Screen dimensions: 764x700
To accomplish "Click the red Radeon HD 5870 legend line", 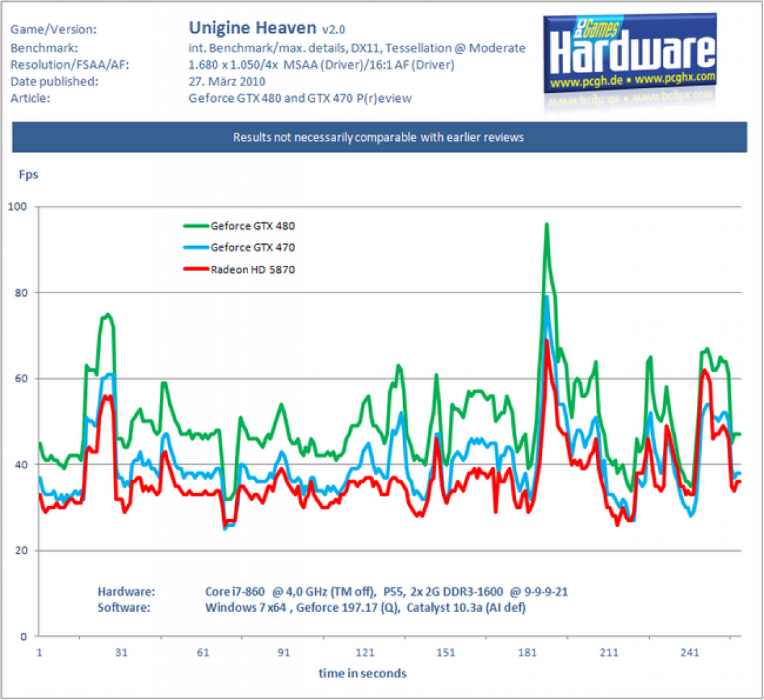I will click(196, 269).
